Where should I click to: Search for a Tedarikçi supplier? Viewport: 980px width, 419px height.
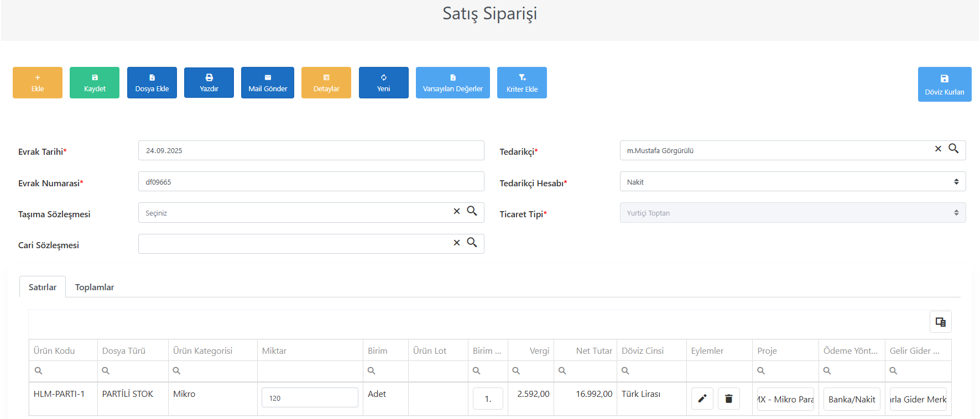point(953,149)
